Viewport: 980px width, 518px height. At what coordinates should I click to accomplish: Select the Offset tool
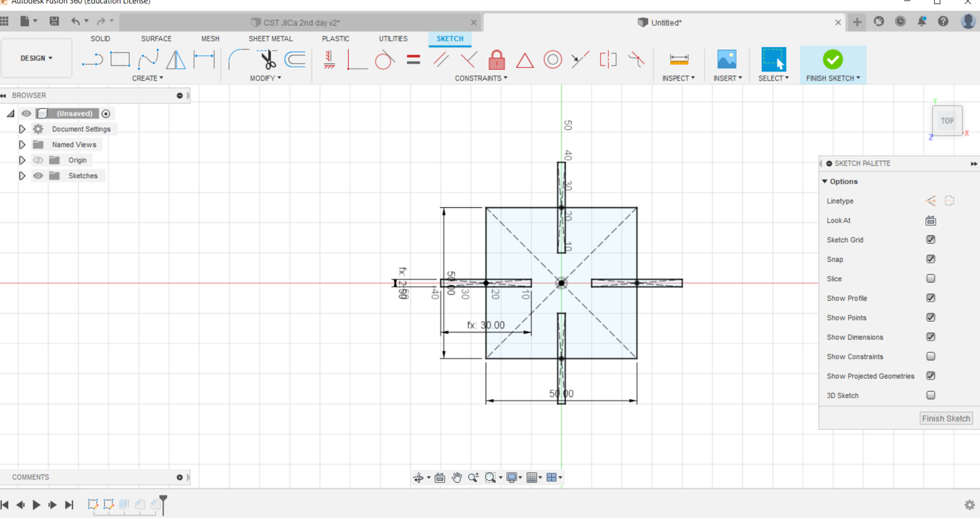[295, 60]
